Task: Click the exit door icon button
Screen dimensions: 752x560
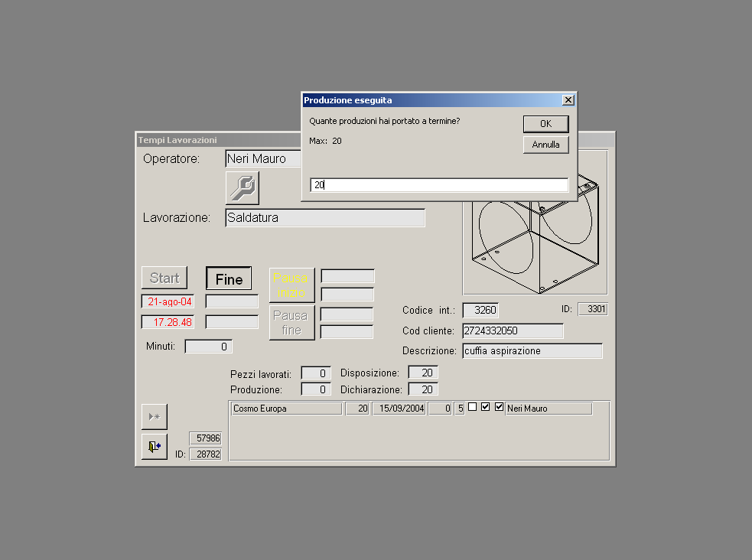Action: (x=155, y=447)
